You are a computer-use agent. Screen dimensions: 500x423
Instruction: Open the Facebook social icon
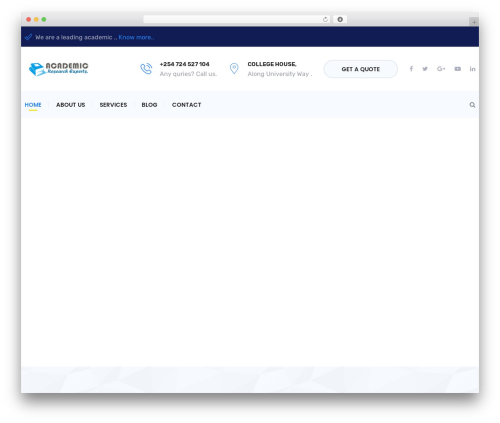tap(411, 69)
